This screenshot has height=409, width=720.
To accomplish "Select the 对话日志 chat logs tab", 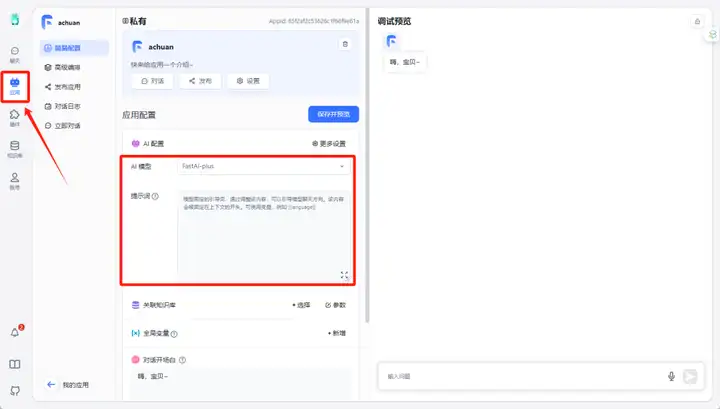I will (x=74, y=106).
